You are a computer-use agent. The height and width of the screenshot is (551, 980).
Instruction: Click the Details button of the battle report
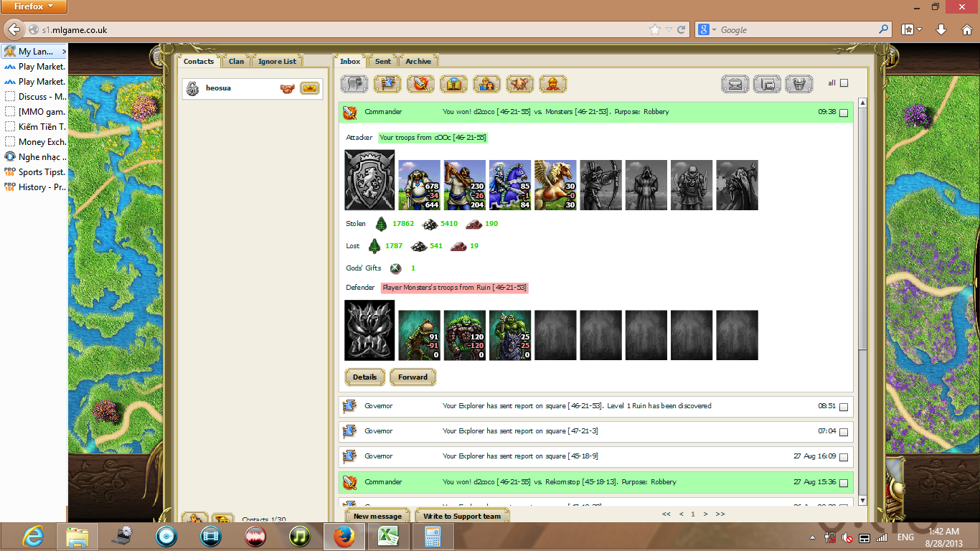click(x=365, y=377)
